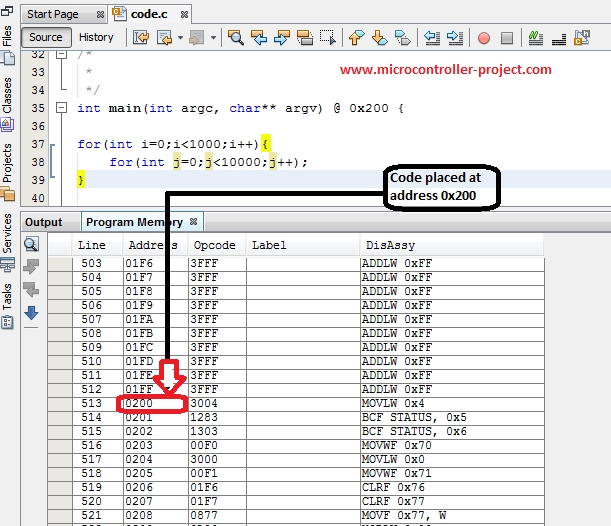This screenshot has height=526, width=611.
Task: Click the Label column header
Action: point(303,245)
